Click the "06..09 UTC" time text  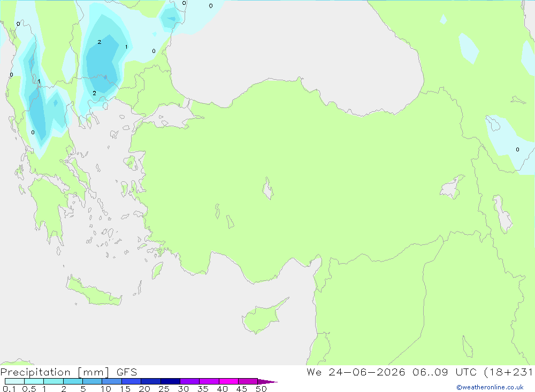pyautogui.click(x=444, y=372)
